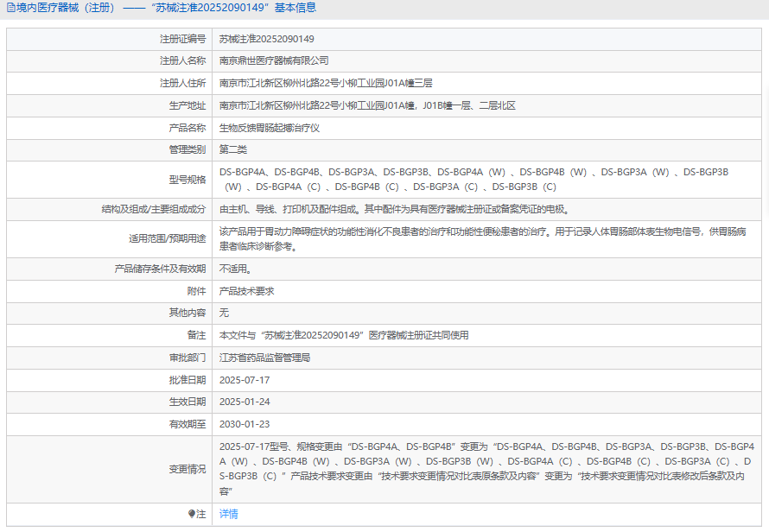This screenshot has width=769, height=532.
Task: Click the 生产地址 label
Action: click(187, 105)
